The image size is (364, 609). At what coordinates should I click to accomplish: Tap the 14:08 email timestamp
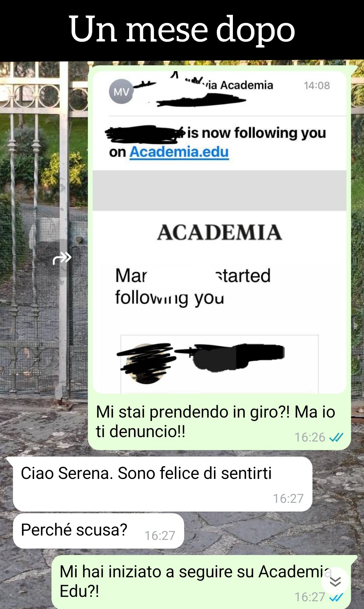pyautogui.click(x=317, y=86)
